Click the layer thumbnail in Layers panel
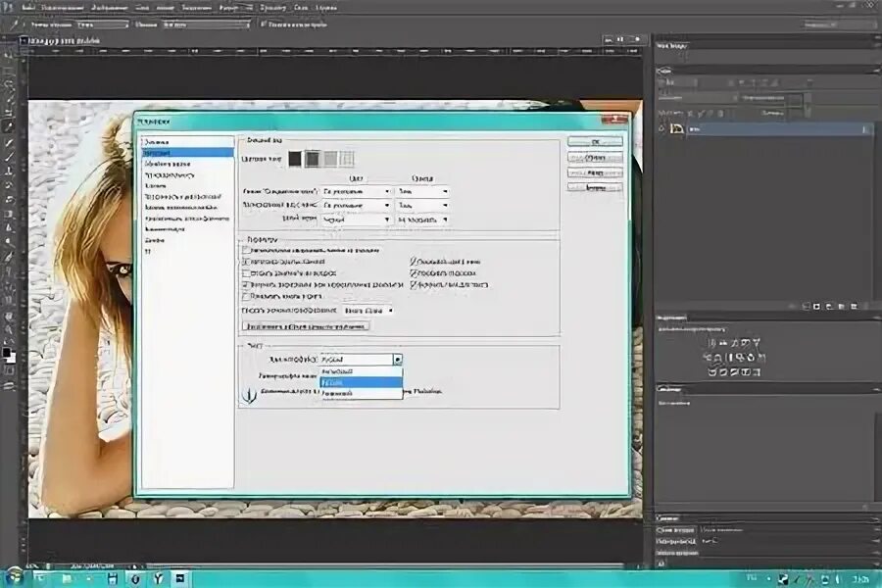 click(676, 128)
